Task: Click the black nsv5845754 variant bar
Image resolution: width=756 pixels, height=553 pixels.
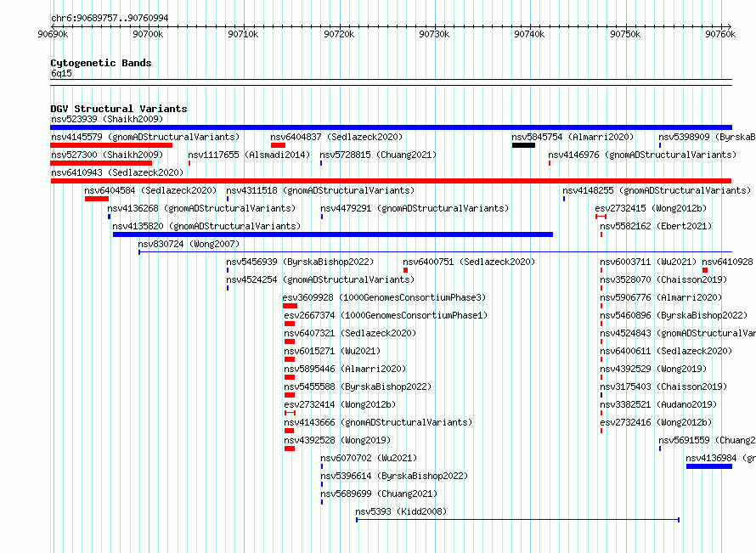Action: click(x=523, y=145)
